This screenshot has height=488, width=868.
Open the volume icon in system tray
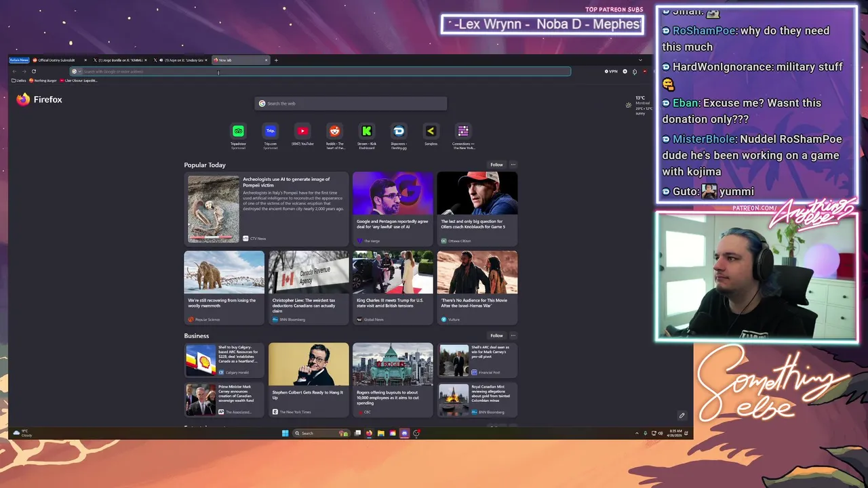click(x=661, y=433)
